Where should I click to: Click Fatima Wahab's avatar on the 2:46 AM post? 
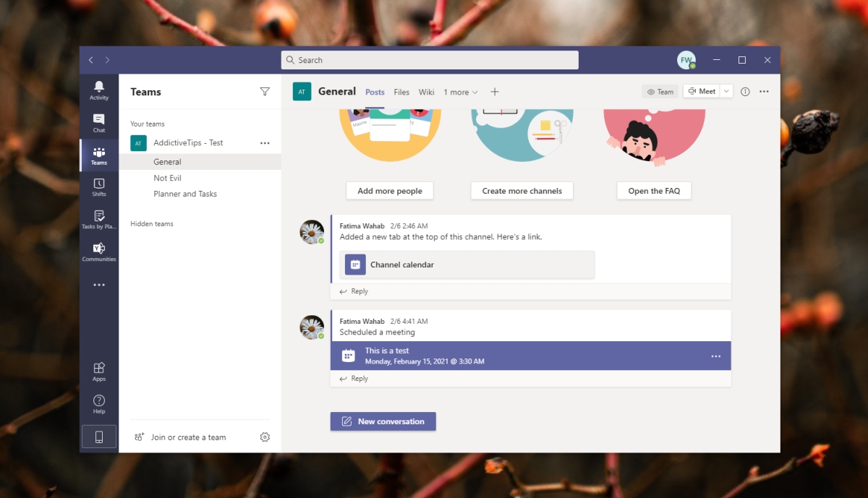(312, 232)
